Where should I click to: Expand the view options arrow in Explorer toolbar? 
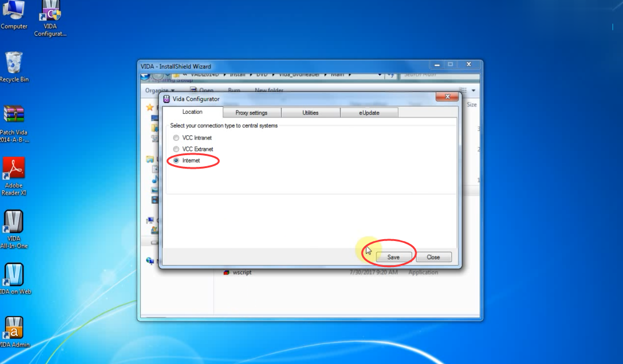[473, 91]
